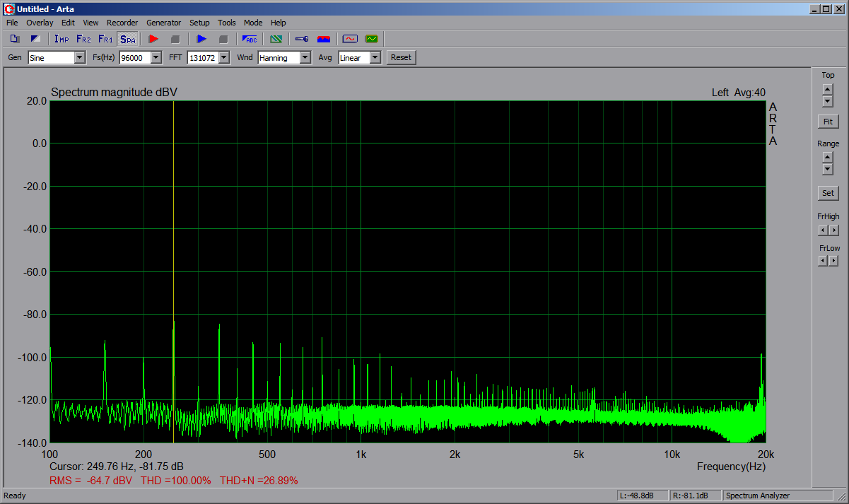
Task: Open the Gen signal type dropdown
Action: point(79,58)
